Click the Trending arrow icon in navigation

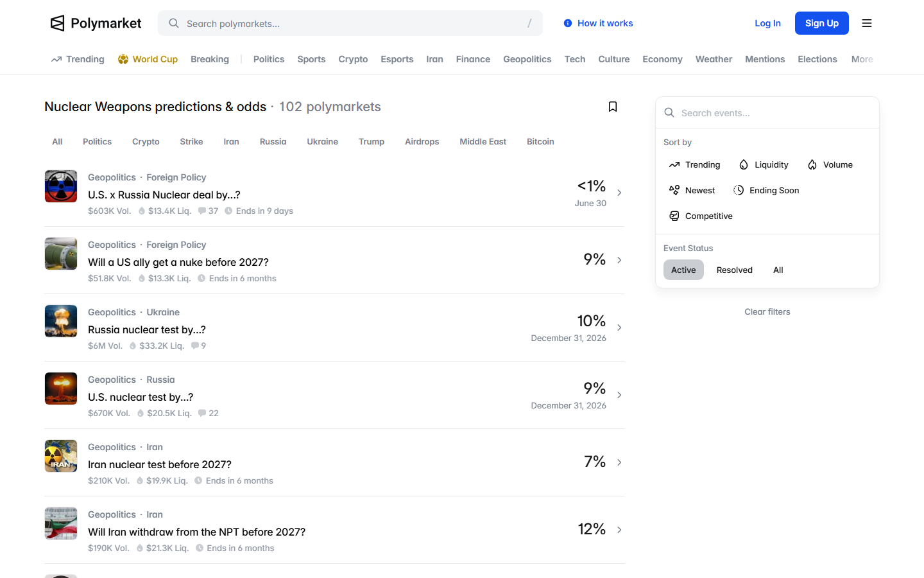56,59
